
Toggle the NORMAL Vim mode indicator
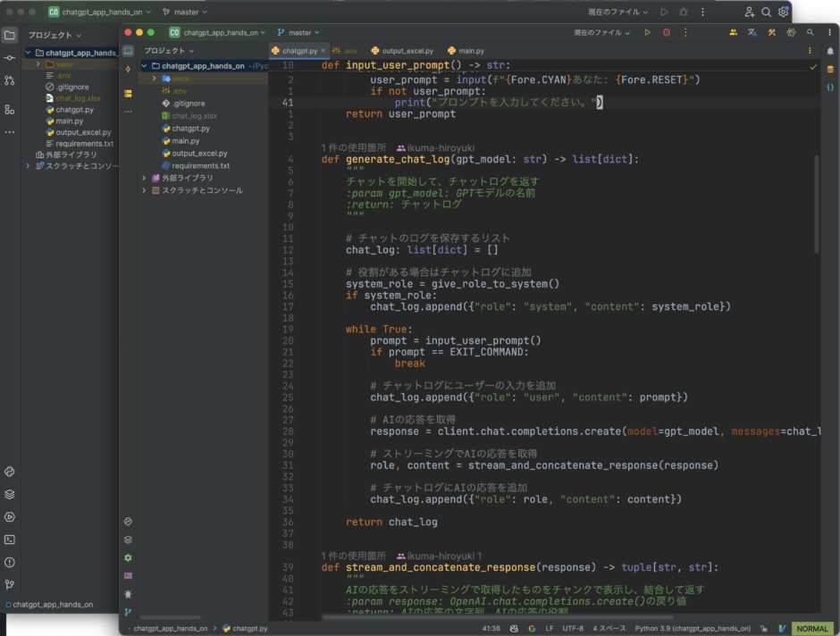tap(811, 628)
